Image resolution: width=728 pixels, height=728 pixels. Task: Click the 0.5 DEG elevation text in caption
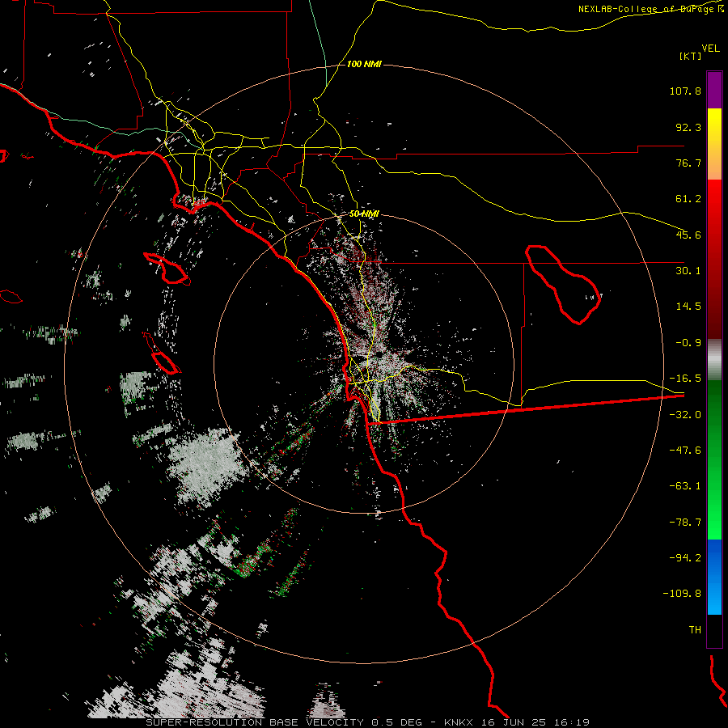point(396,722)
